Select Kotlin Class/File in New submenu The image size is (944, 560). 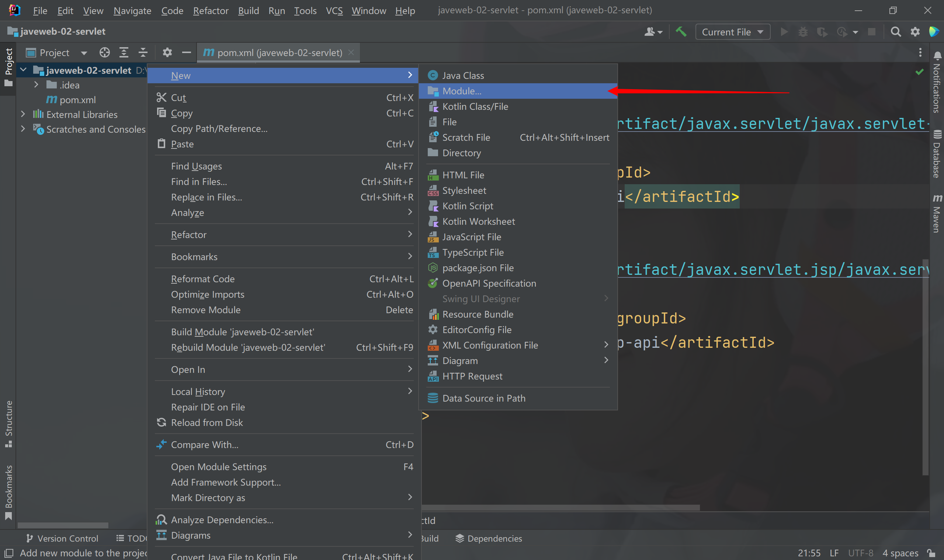[518, 106]
